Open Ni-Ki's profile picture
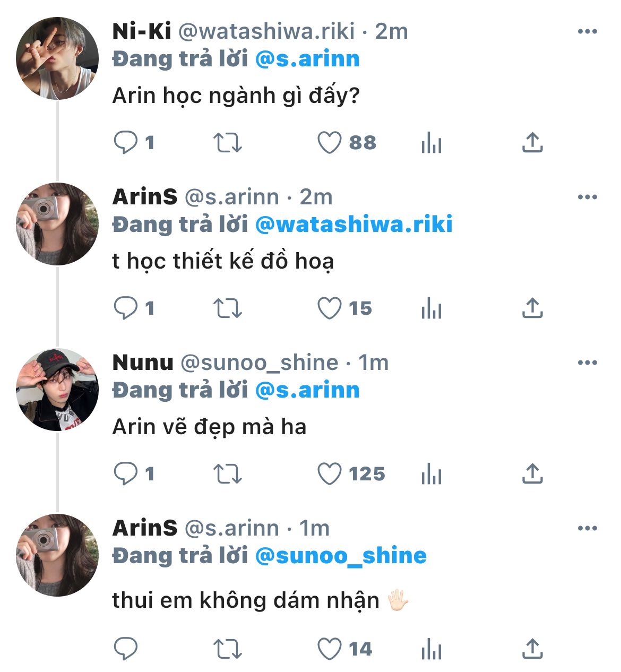 click(x=57, y=58)
